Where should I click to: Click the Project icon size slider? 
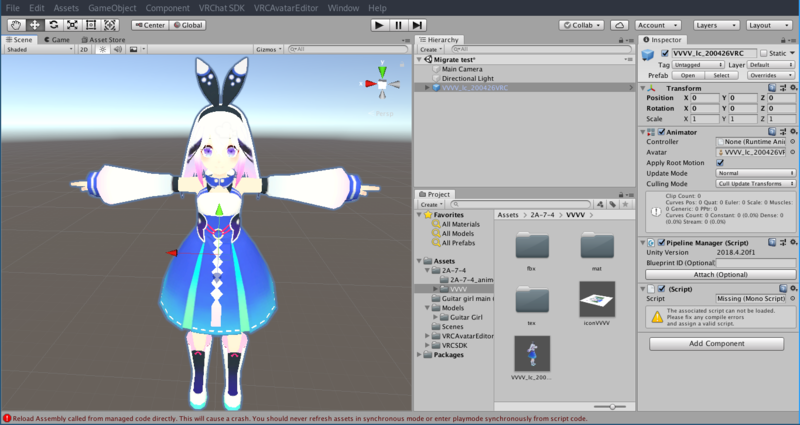click(x=611, y=407)
